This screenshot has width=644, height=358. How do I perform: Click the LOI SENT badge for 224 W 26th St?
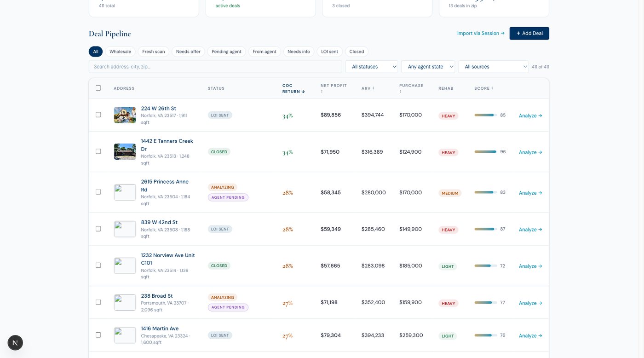[220, 115]
